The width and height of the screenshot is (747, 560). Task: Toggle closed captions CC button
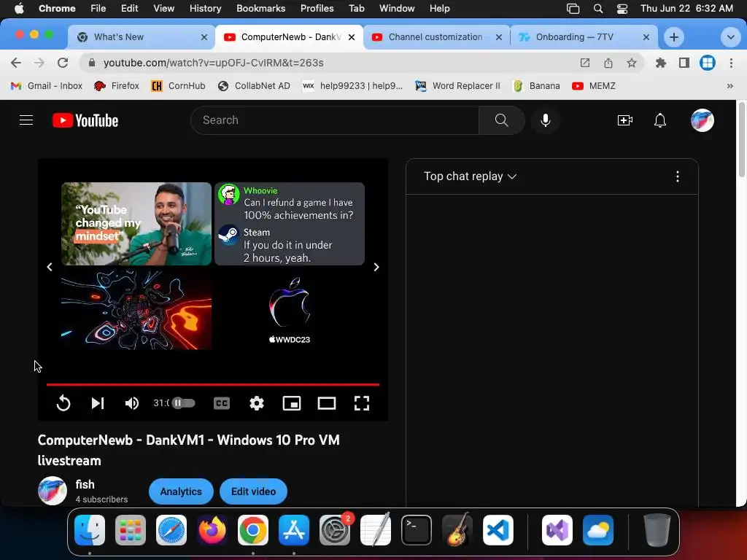(x=222, y=403)
